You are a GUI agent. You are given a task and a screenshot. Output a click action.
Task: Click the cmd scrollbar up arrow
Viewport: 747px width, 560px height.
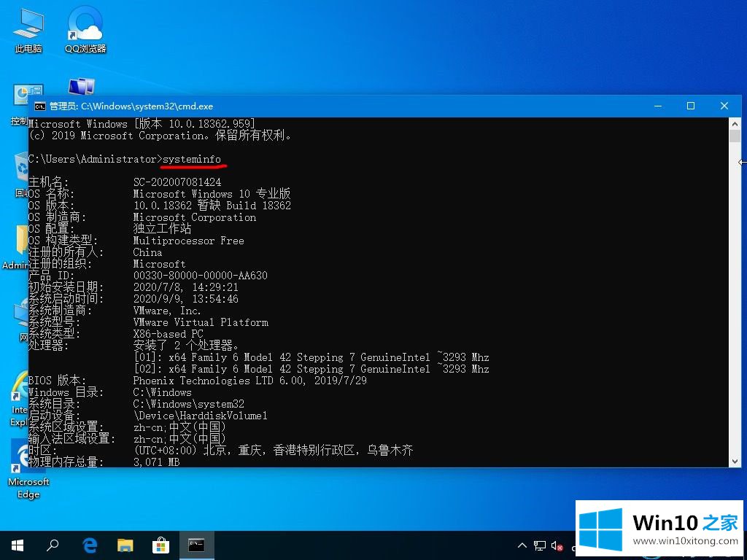(x=735, y=124)
